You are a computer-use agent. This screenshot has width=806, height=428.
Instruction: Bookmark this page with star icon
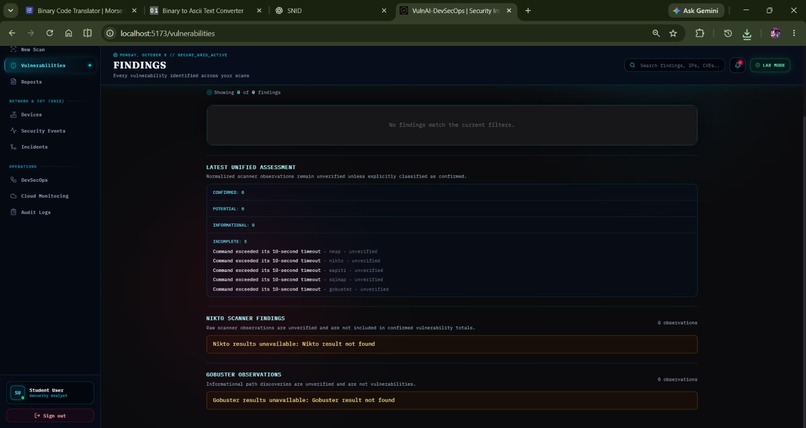point(673,33)
